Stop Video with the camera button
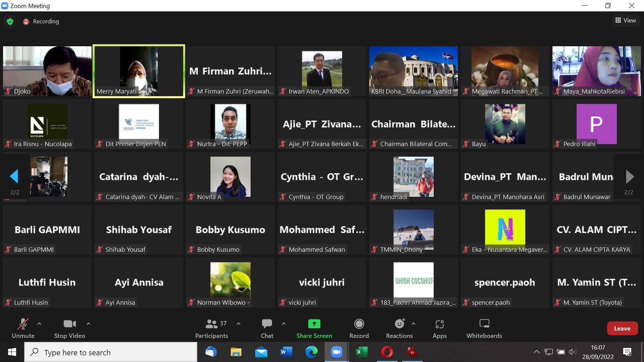Viewport: 644px width, 362px height. point(70,329)
